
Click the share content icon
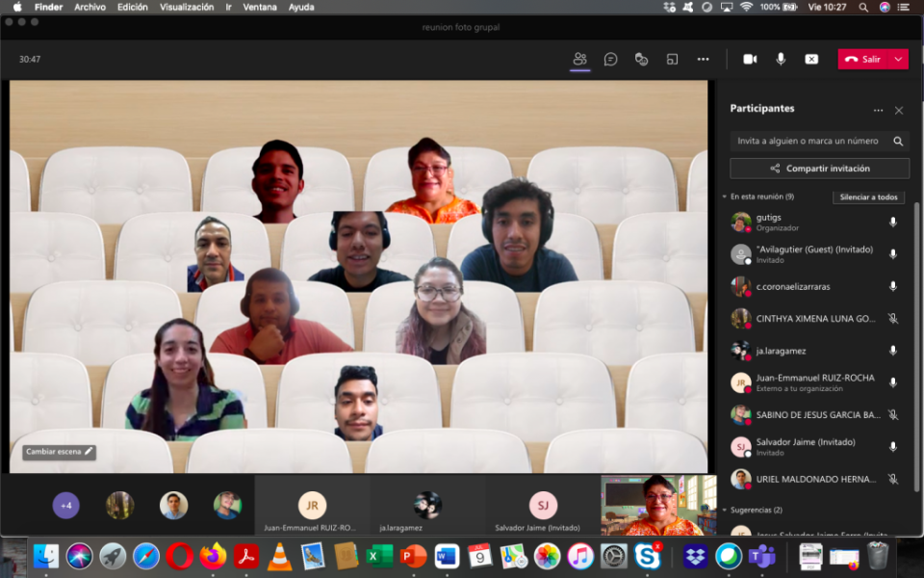[811, 59]
